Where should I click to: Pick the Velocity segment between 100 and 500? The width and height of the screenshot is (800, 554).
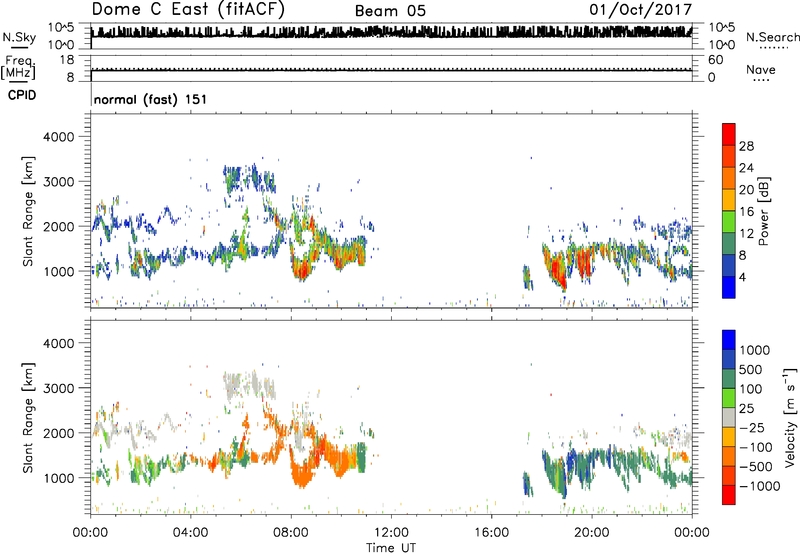point(729,379)
